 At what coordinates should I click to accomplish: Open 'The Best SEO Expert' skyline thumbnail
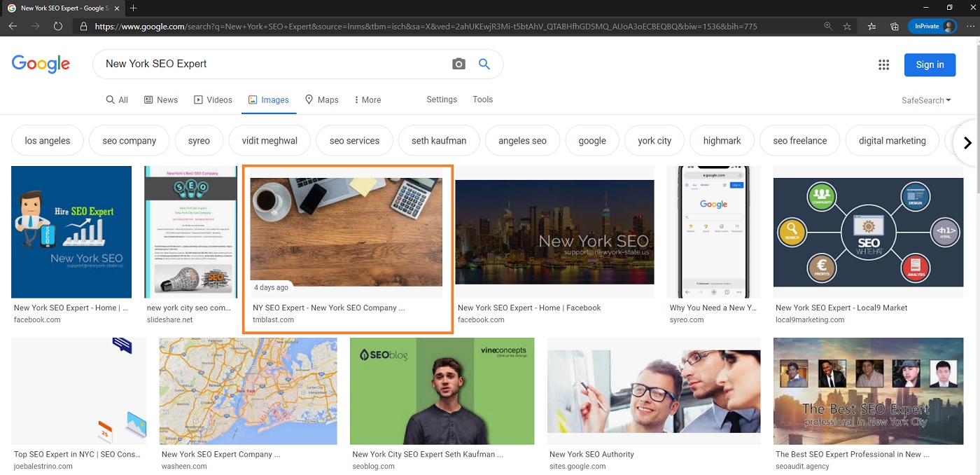(x=868, y=391)
